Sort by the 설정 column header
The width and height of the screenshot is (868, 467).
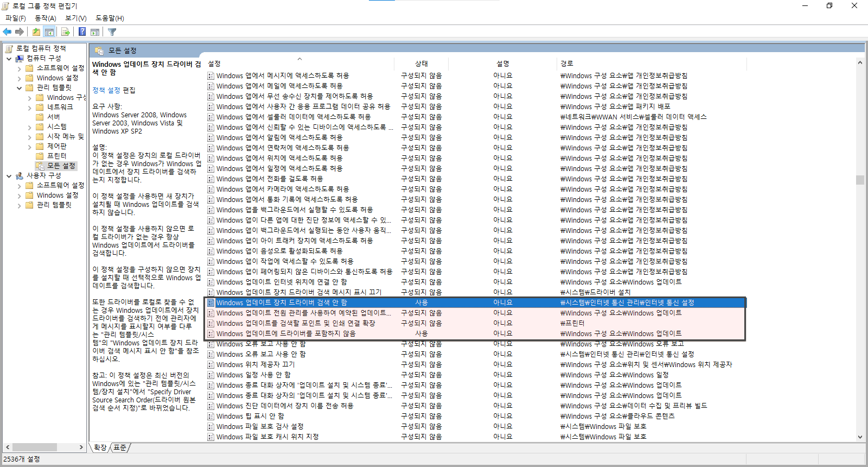tap(299, 64)
